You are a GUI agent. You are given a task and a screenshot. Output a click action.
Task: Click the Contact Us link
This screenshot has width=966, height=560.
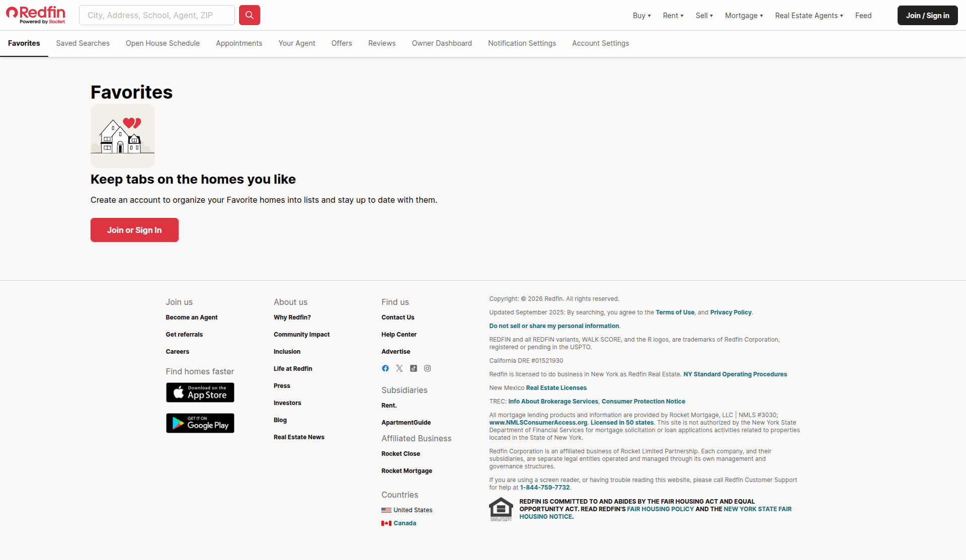pos(398,317)
